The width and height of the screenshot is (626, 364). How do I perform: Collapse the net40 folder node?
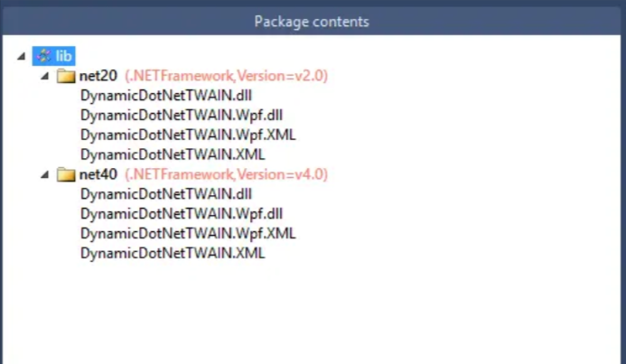click(x=44, y=175)
